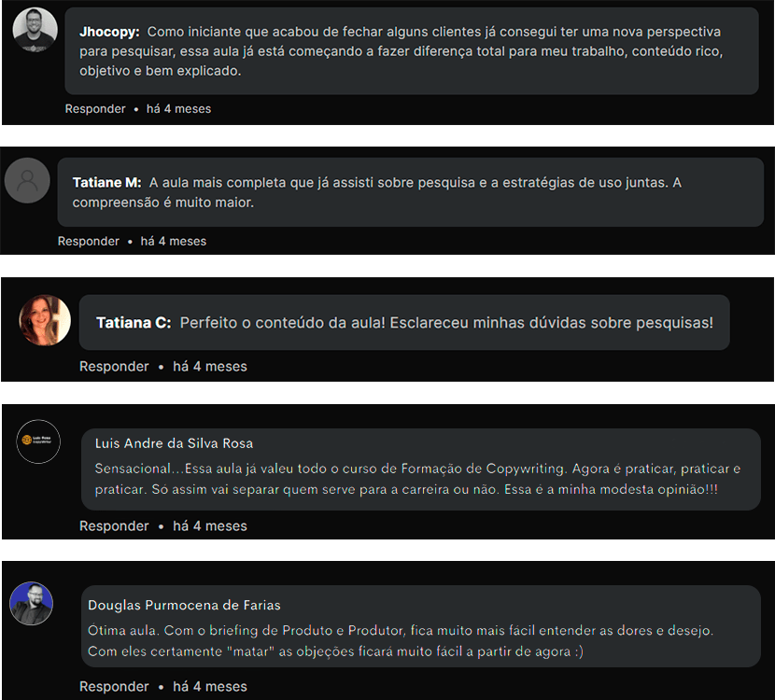Viewport: 775px width, 700px height.
Task: Select the Douglas Purmocena de Farias name
Action: (x=184, y=605)
